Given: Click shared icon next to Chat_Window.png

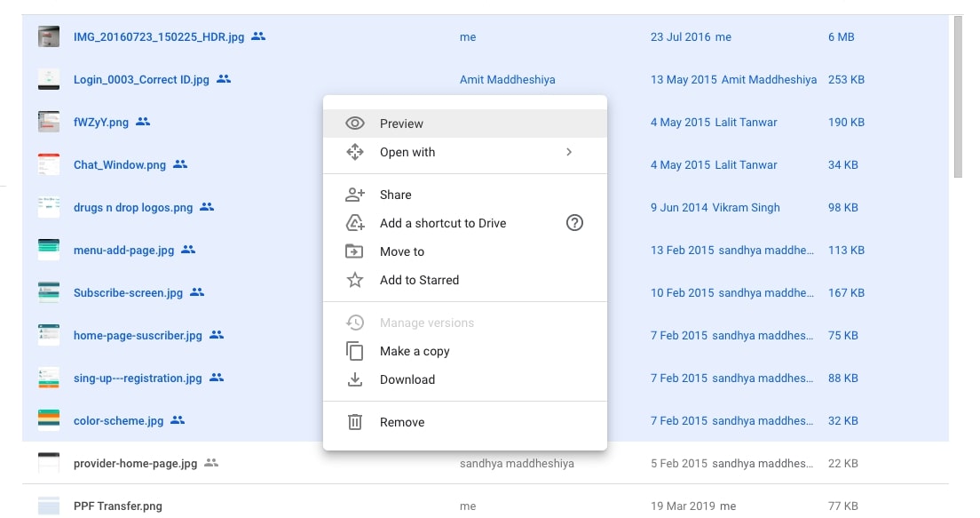Looking at the screenshot, I should (x=180, y=163).
